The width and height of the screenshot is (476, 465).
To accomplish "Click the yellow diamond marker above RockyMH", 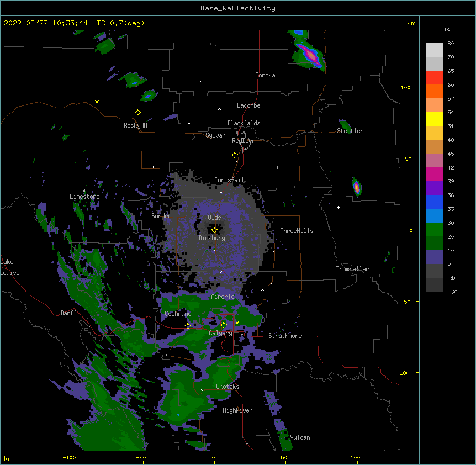I will (138, 113).
